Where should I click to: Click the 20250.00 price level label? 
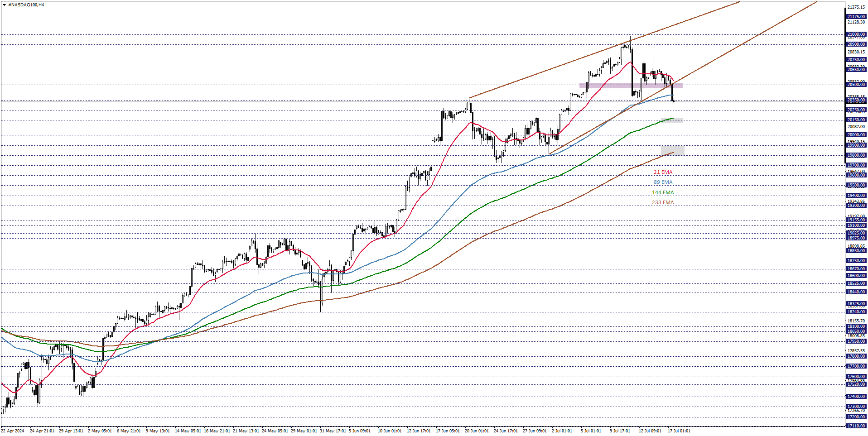pyautogui.click(x=856, y=110)
